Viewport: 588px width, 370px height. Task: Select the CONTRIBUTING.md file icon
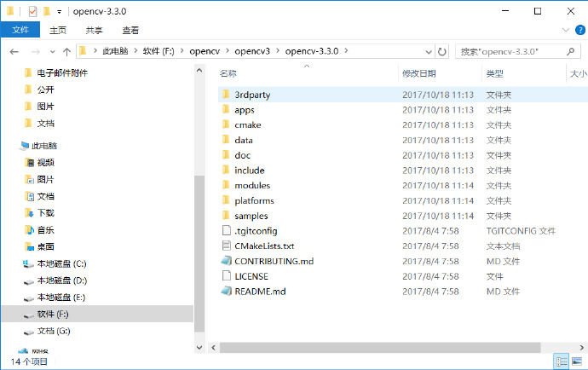coord(227,261)
